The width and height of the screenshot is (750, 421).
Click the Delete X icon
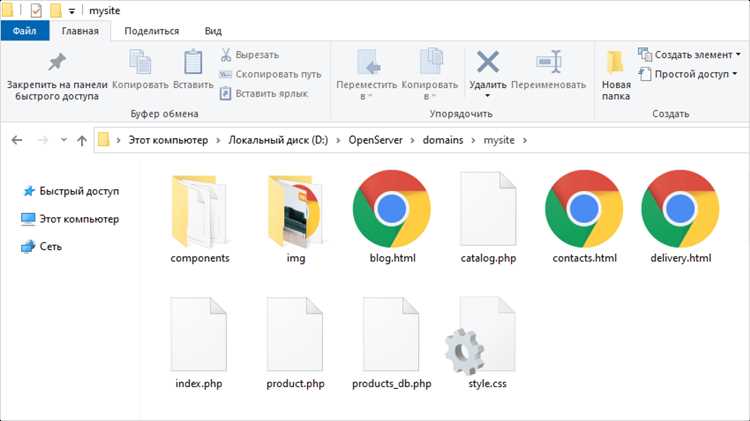click(x=488, y=61)
